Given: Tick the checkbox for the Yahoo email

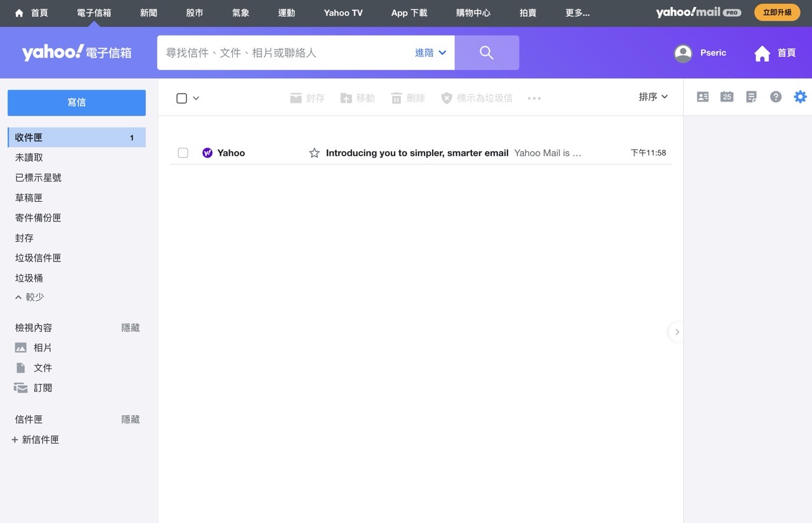Looking at the screenshot, I should coord(183,153).
